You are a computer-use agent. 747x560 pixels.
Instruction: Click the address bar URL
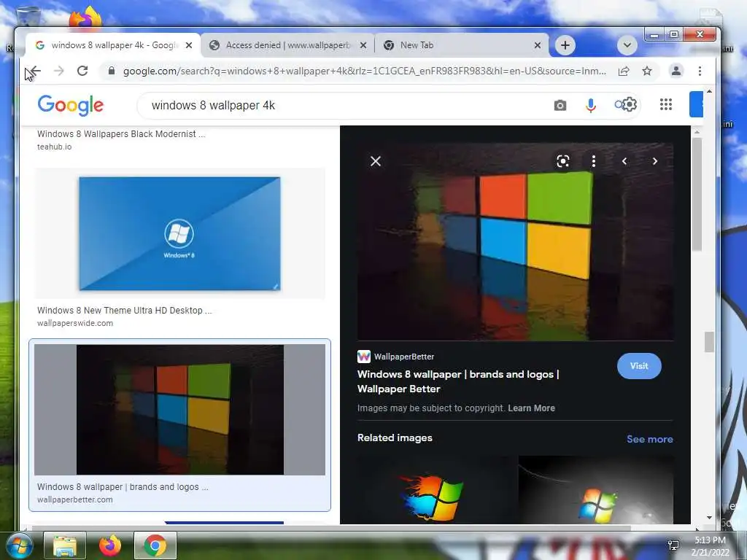pos(365,71)
